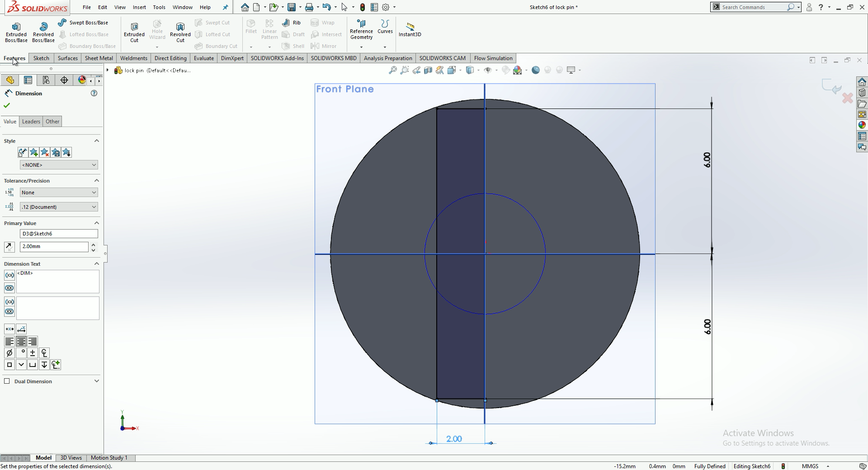Click Zoom to Fit in view toolbar
Image resolution: width=868 pixels, height=470 pixels.
pos(393,70)
